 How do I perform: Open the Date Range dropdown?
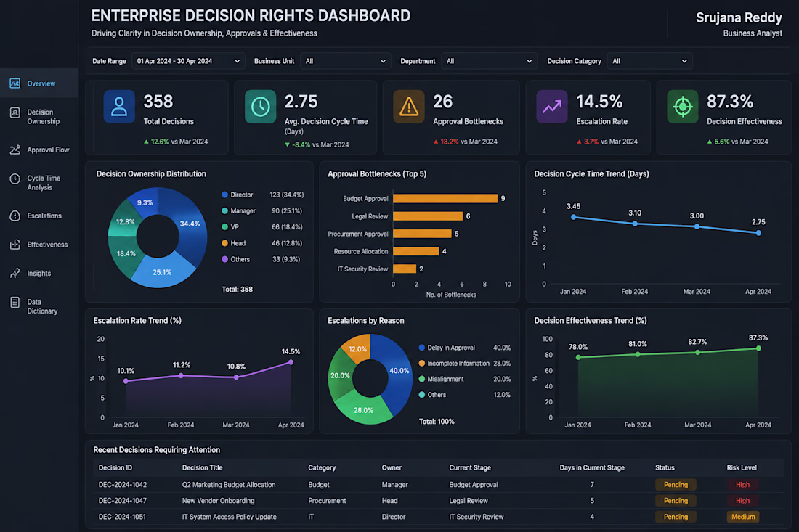(x=188, y=61)
